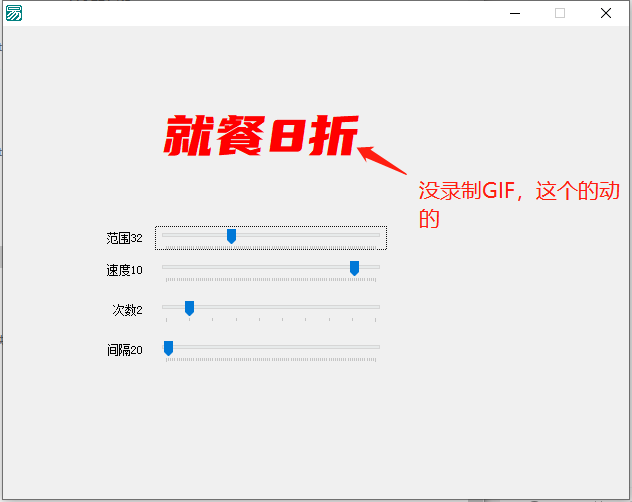This screenshot has height=502, width=632.
Task: Click 间隔 slider track right of thumb
Action: (280, 347)
